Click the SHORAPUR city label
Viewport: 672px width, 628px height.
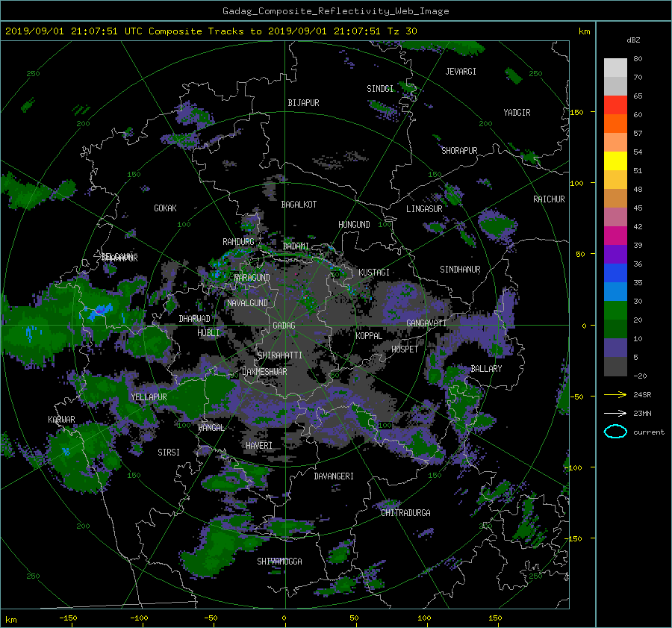(x=459, y=151)
